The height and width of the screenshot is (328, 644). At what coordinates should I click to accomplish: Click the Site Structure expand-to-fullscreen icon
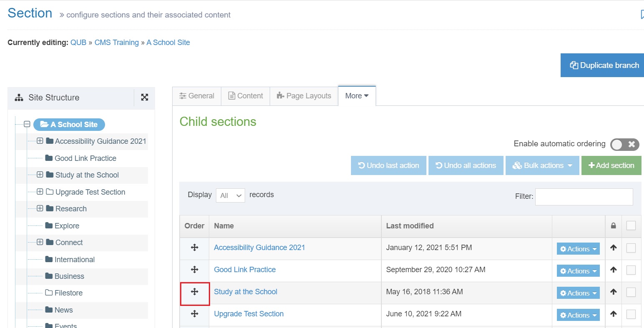[x=144, y=97]
